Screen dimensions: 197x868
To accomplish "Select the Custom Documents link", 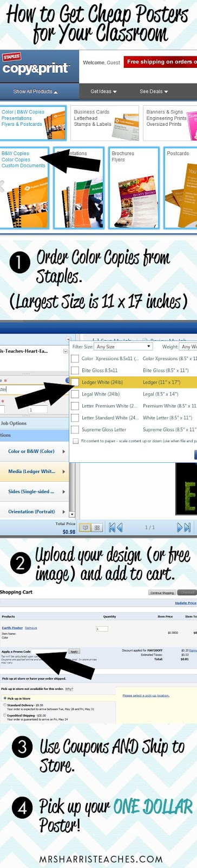I will click(23, 166).
